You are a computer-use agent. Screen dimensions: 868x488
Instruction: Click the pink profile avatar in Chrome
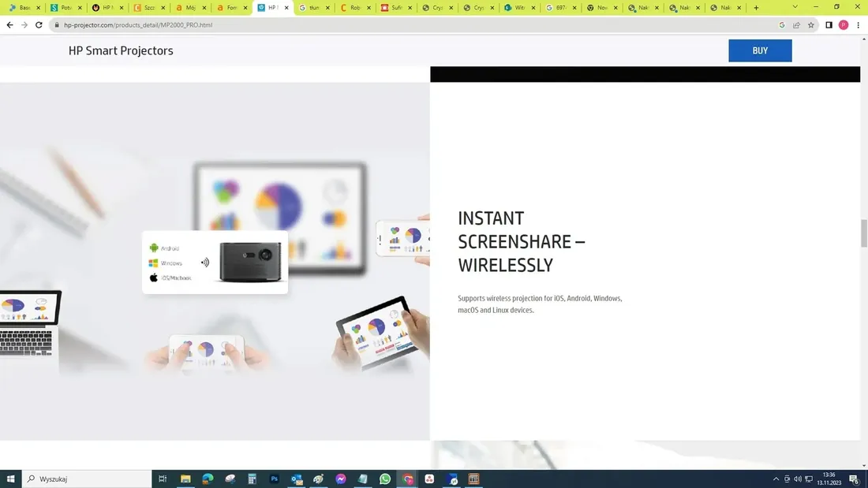[x=844, y=25]
